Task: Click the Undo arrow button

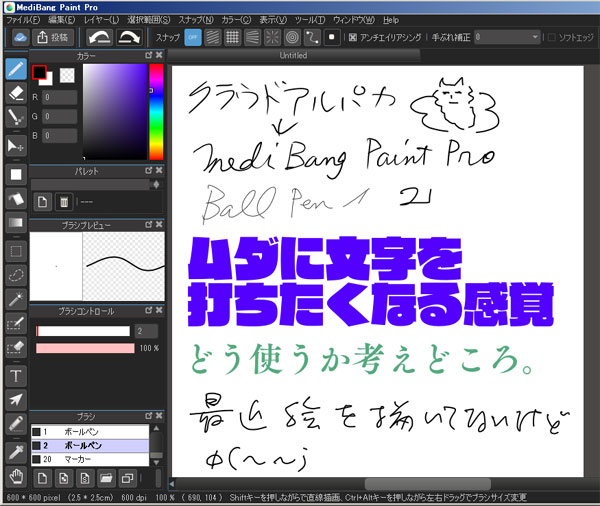Action: (99, 38)
